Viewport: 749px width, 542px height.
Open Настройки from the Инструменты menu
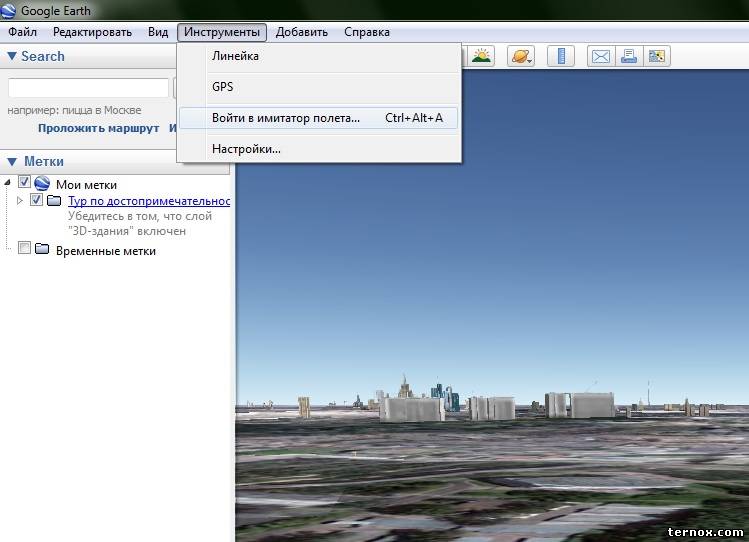pos(246,149)
